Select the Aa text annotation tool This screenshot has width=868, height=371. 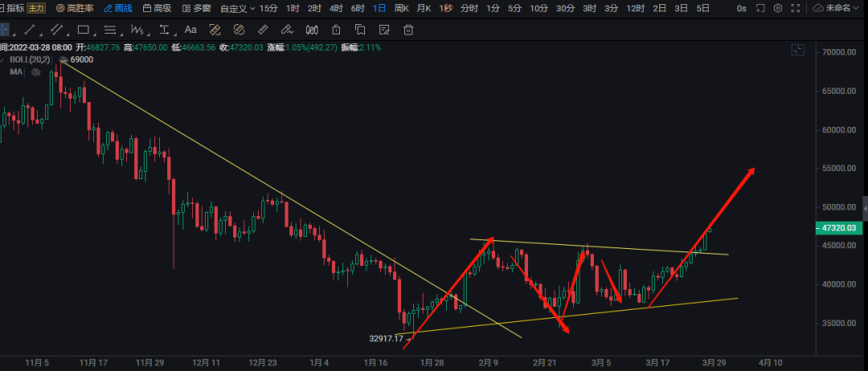(x=190, y=30)
